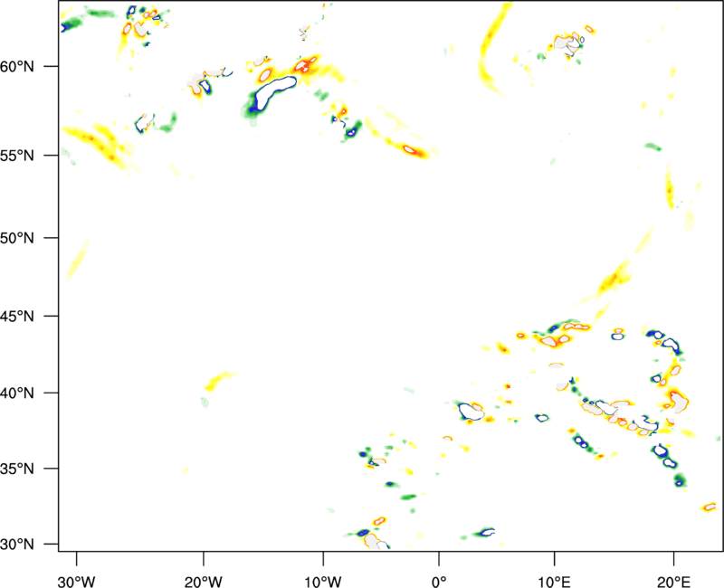Click the 20°W longitude label
This screenshot has height=588, width=724.
pos(204,582)
